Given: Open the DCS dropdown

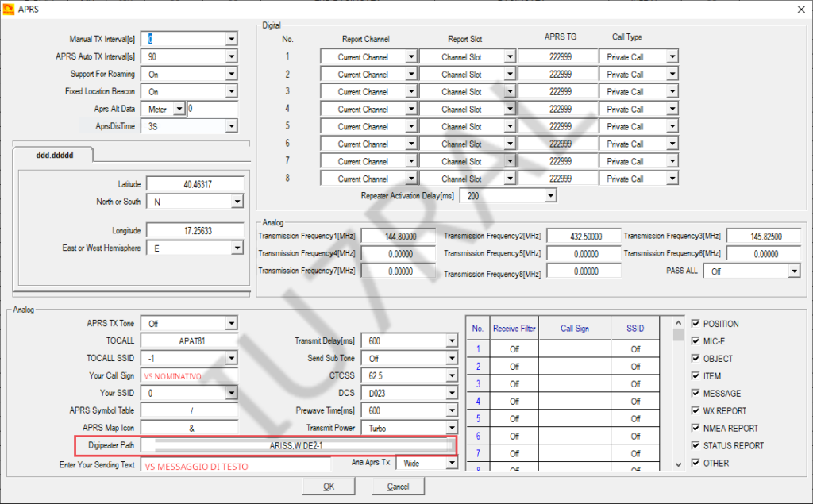Looking at the screenshot, I should [x=452, y=393].
